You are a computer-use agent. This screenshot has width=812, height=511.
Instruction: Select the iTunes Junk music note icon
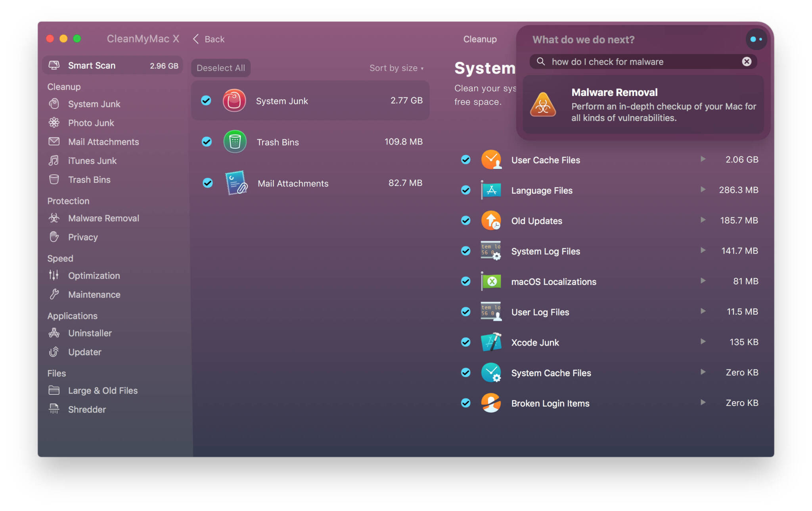pos(54,161)
